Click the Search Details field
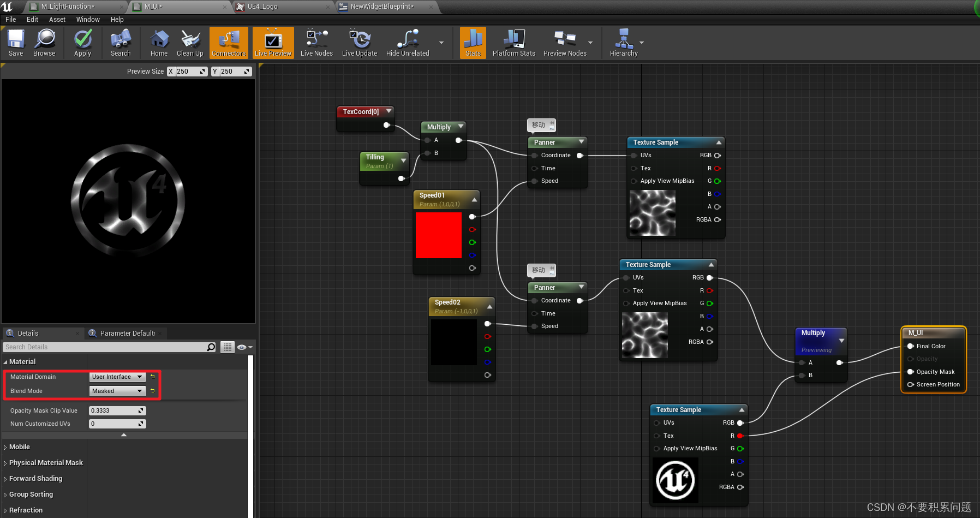Image resolution: width=980 pixels, height=518 pixels. [104, 347]
